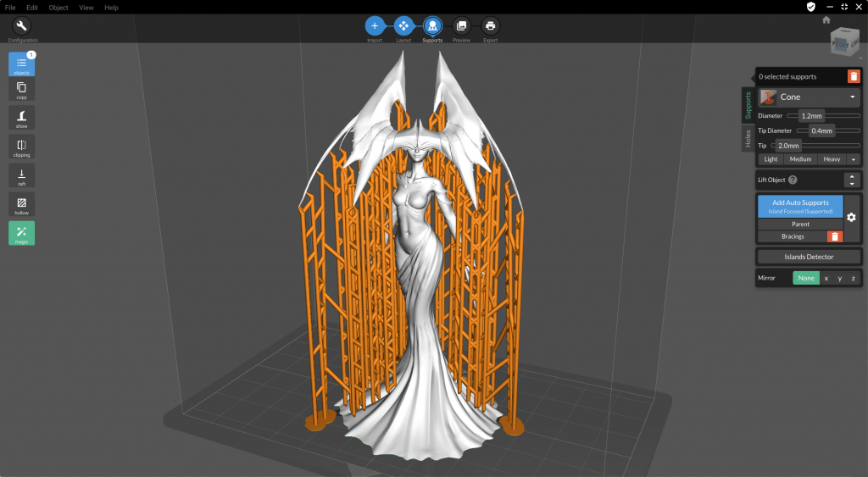This screenshot has height=477, width=868.
Task: Open auto supports gear settings
Action: point(851,218)
